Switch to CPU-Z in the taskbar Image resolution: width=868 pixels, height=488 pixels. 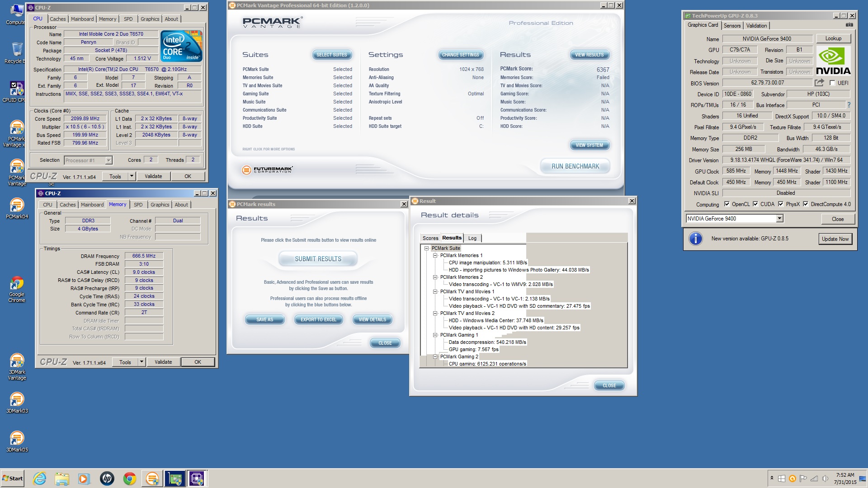[197, 479]
